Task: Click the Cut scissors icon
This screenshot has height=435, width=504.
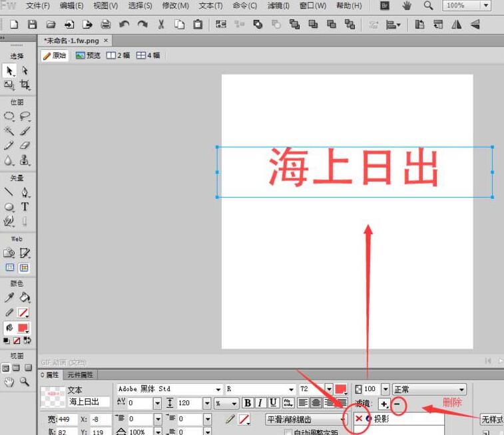Action: [161, 25]
